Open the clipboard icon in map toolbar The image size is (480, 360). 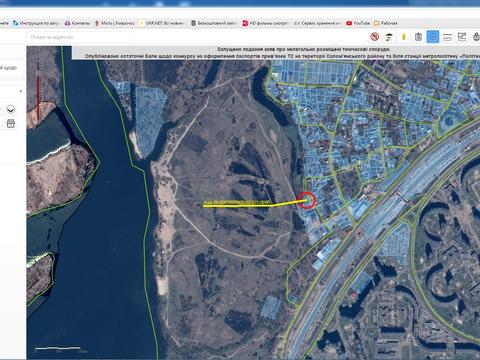click(418, 37)
